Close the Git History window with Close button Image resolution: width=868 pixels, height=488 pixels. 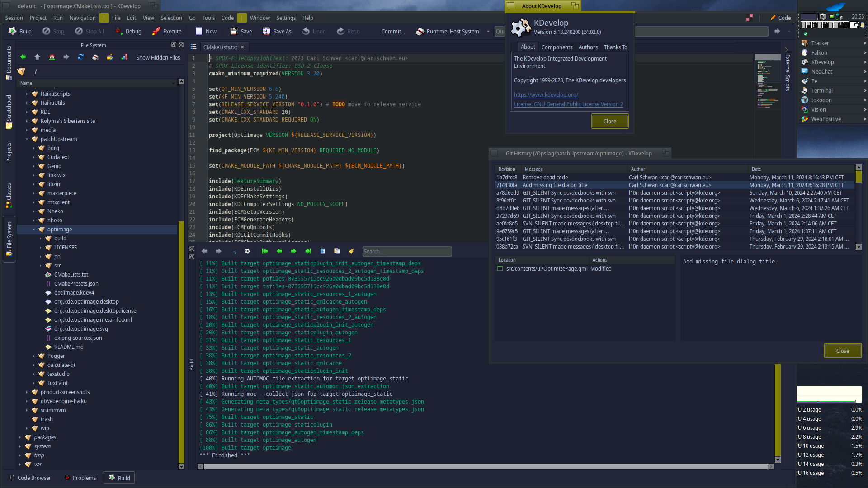tap(843, 351)
